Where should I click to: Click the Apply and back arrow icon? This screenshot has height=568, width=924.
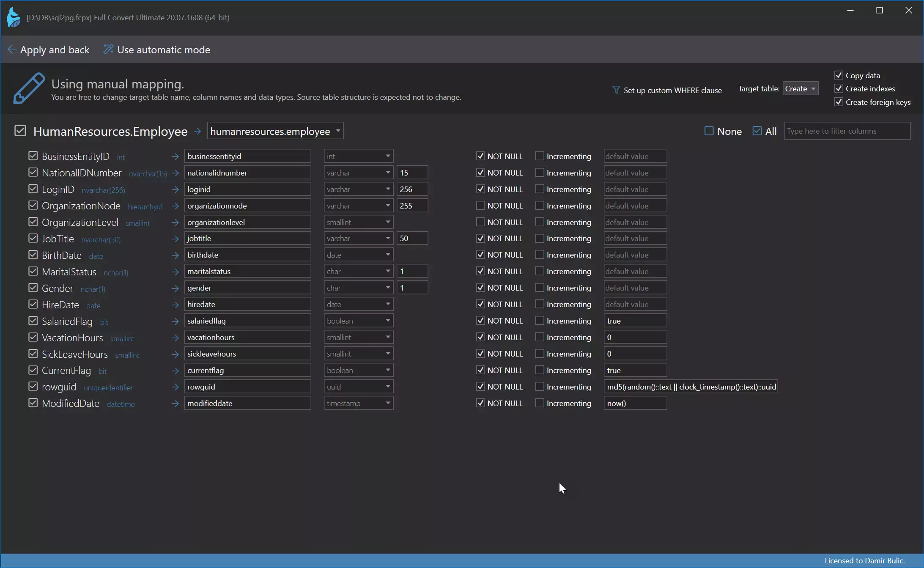click(x=11, y=49)
